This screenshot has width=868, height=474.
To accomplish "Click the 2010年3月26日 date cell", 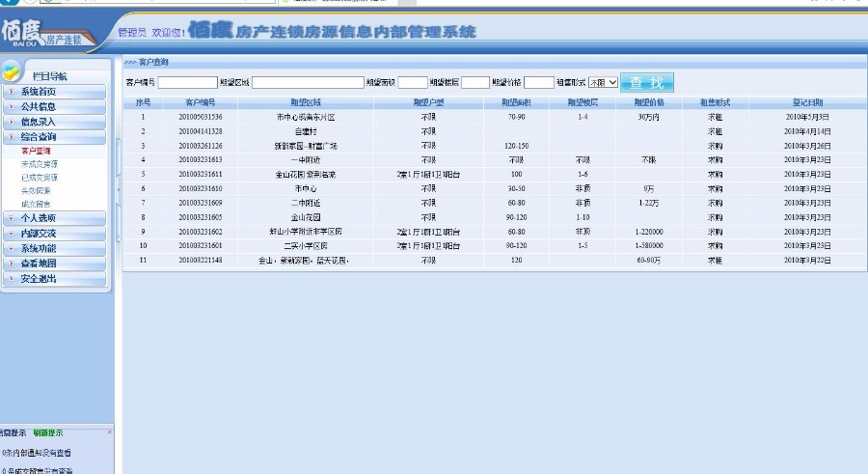I will click(807, 146).
